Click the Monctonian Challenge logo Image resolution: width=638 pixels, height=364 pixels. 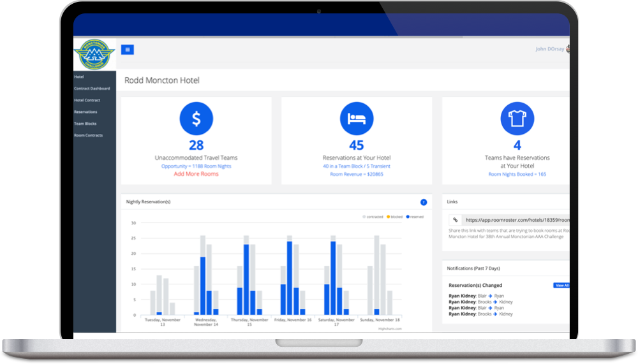[x=94, y=54]
